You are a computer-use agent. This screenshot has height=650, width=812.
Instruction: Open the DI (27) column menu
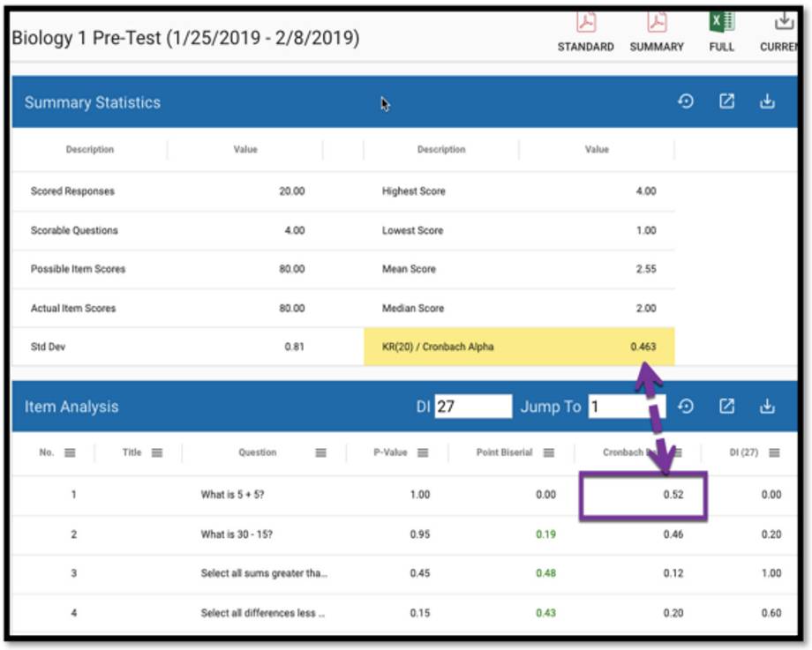pos(774,453)
